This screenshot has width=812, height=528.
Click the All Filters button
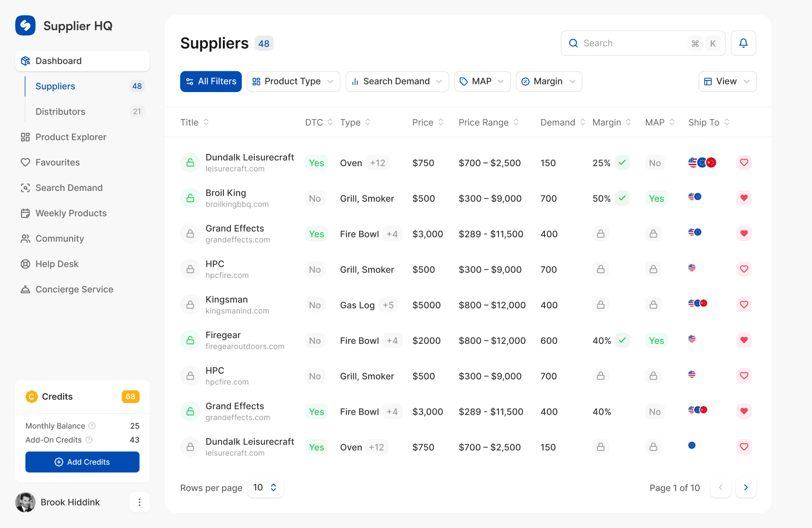[211, 82]
